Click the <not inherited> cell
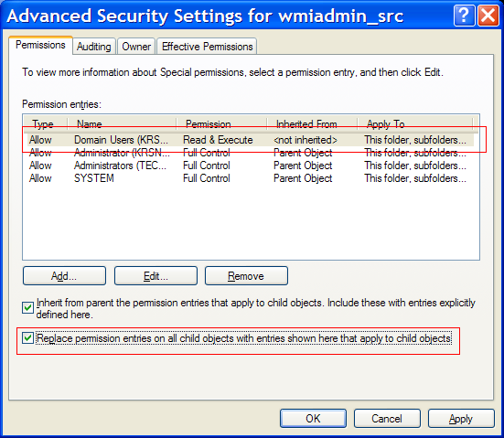This screenshot has width=504, height=438. point(305,140)
